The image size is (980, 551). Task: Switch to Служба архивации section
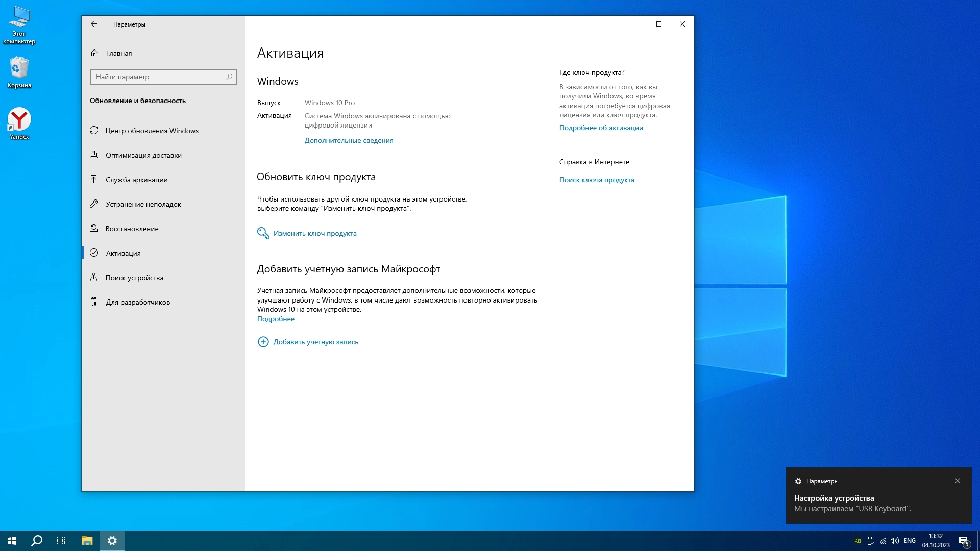point(136,180)
